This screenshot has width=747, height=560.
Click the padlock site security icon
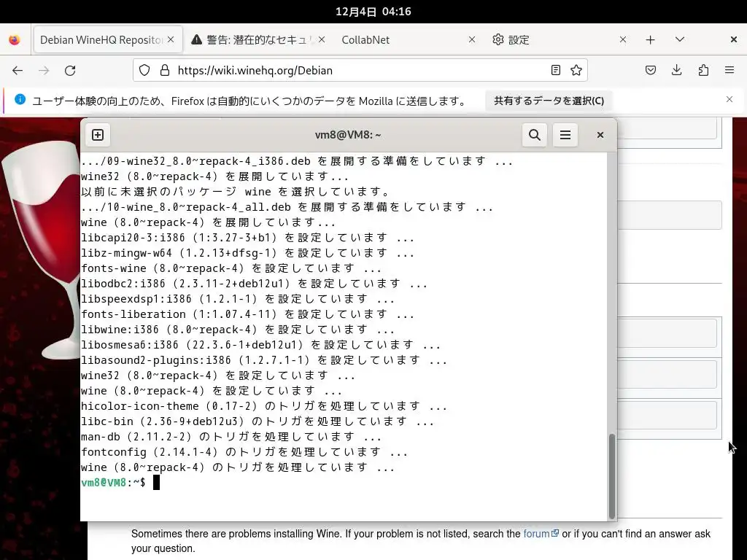165,71
